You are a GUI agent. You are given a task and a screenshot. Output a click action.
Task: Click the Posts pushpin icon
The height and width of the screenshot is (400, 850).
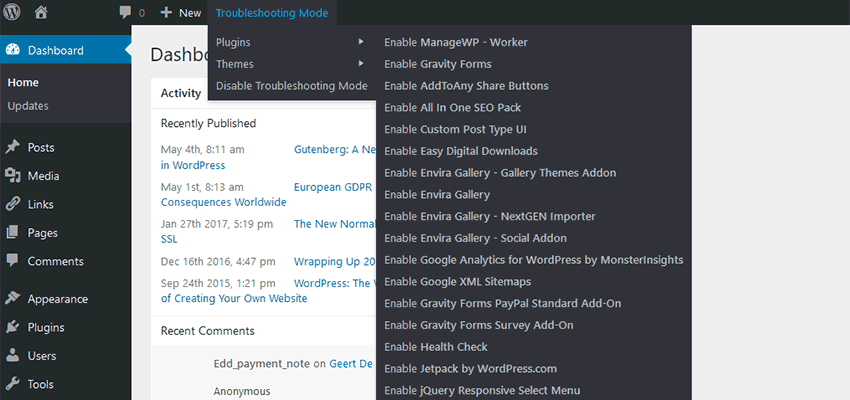[13, 147]
